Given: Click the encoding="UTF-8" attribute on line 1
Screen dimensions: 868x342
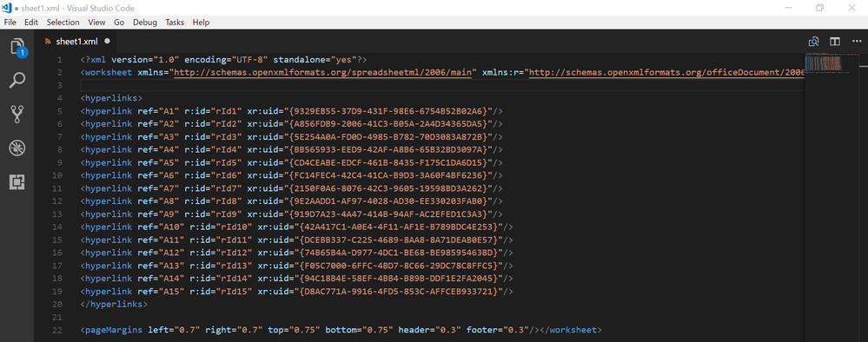Looking at the screenshot, I should pyautogui.click(x=226, y=60).
